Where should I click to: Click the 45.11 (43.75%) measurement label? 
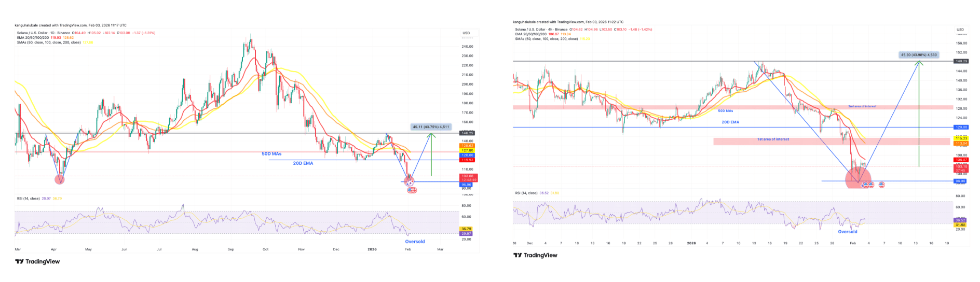click(430, 126)
